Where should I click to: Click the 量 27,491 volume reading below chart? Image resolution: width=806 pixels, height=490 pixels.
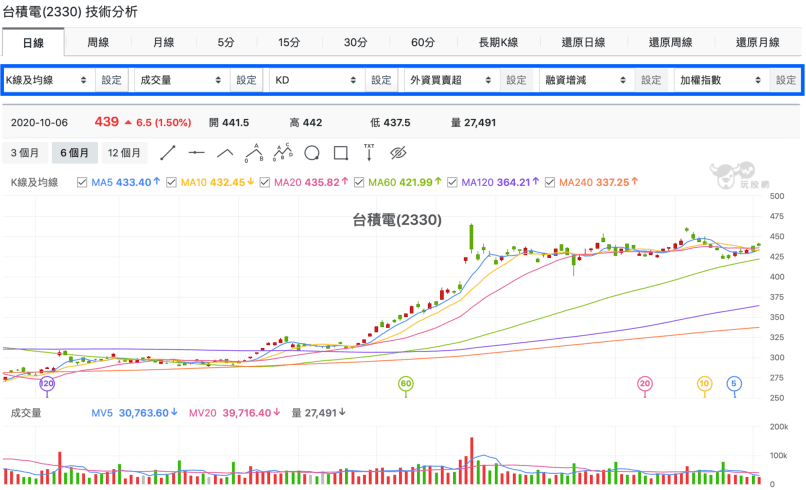click(x=318, y=413)
